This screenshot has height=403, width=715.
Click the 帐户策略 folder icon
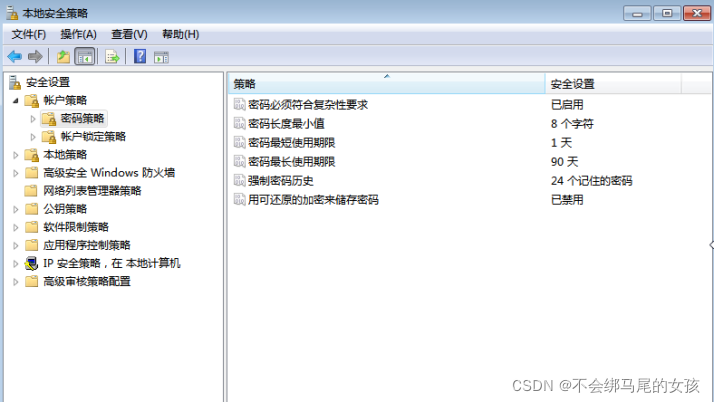click(32, 100)
